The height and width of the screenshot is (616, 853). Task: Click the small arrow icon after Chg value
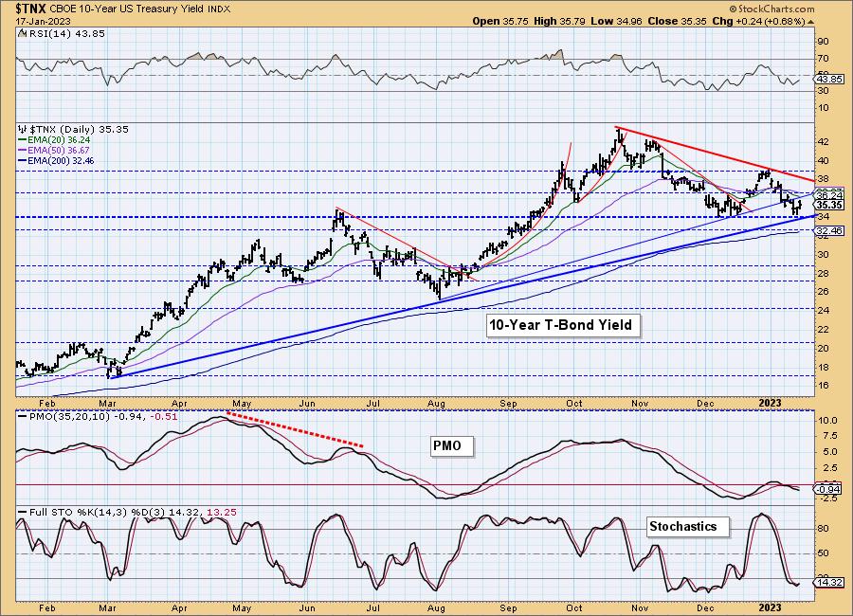coord(811,22)
